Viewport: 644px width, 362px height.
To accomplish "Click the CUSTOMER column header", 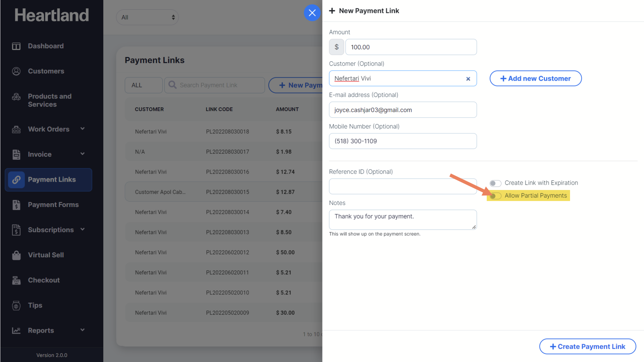I will 149,109.
